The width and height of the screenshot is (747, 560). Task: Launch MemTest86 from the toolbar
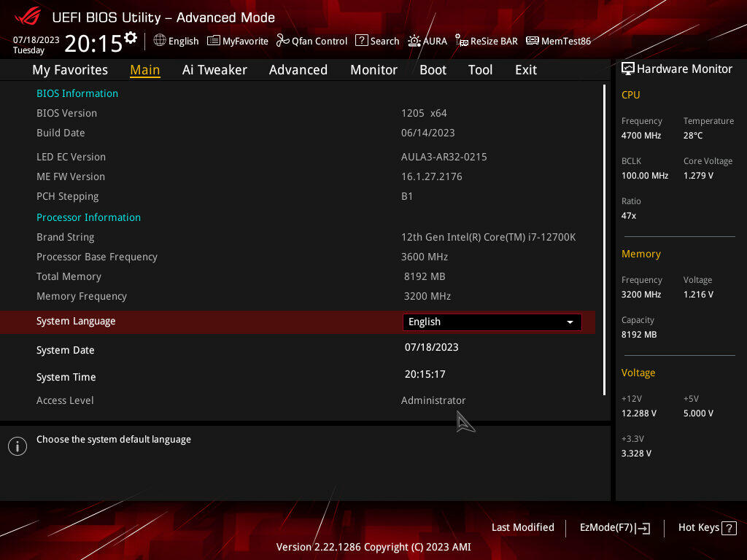click(x=558, y=41)
